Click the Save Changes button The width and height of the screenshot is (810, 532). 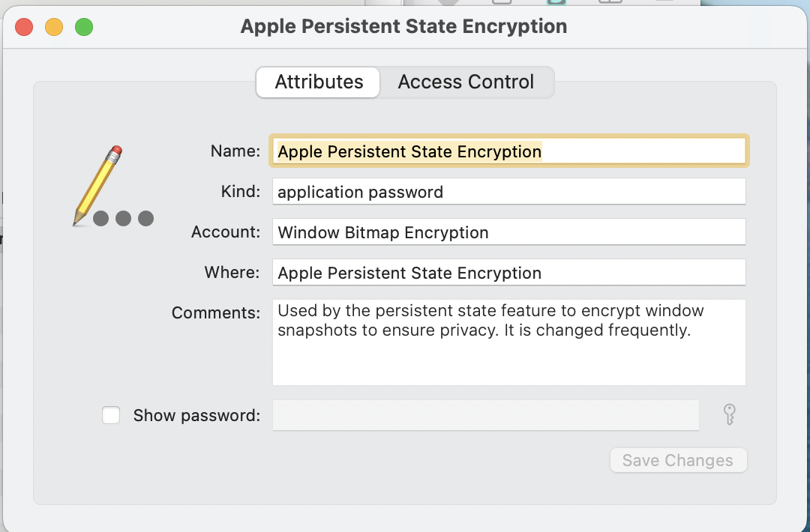point(678,460)
